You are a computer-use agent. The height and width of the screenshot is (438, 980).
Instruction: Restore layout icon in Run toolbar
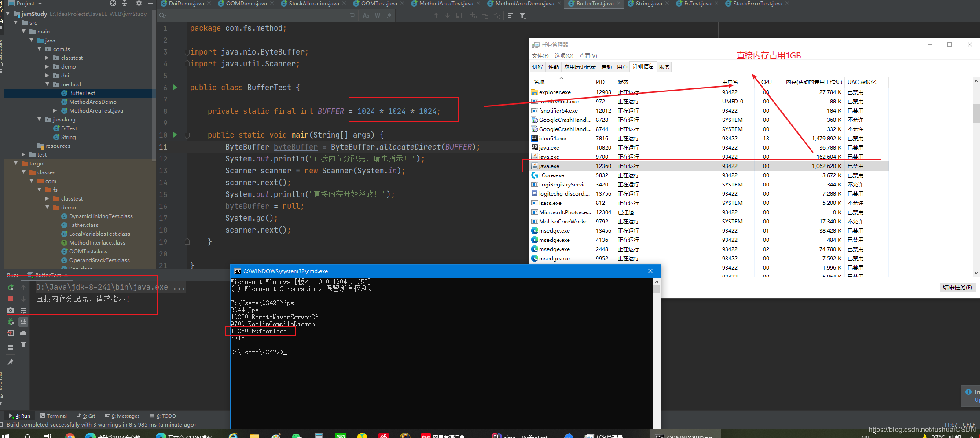tap(11, 347)
